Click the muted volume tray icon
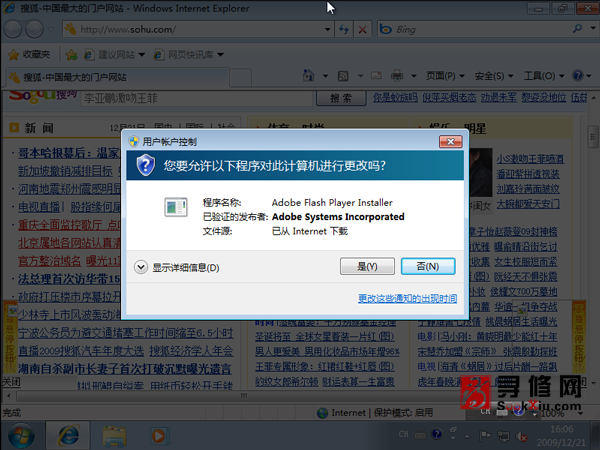Screen dimensions: 600x450 tap(521, 436)
